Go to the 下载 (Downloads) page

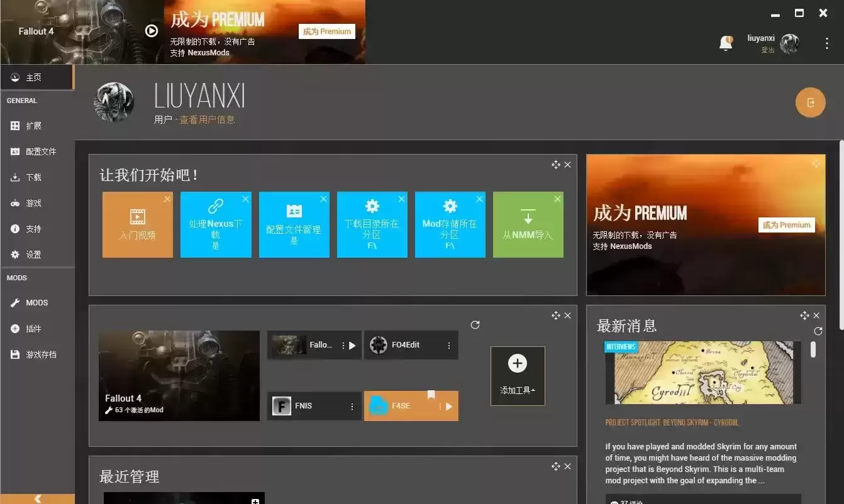pyautogui.click(x=33, y=177)
